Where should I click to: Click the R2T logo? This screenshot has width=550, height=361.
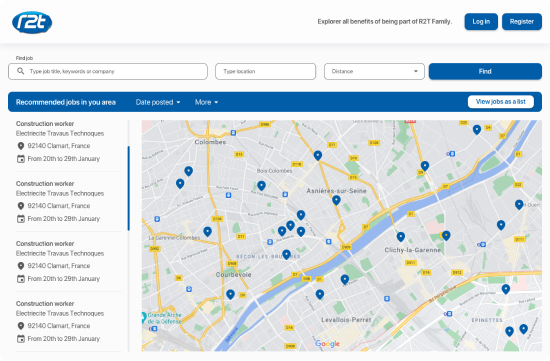(32, 22)
